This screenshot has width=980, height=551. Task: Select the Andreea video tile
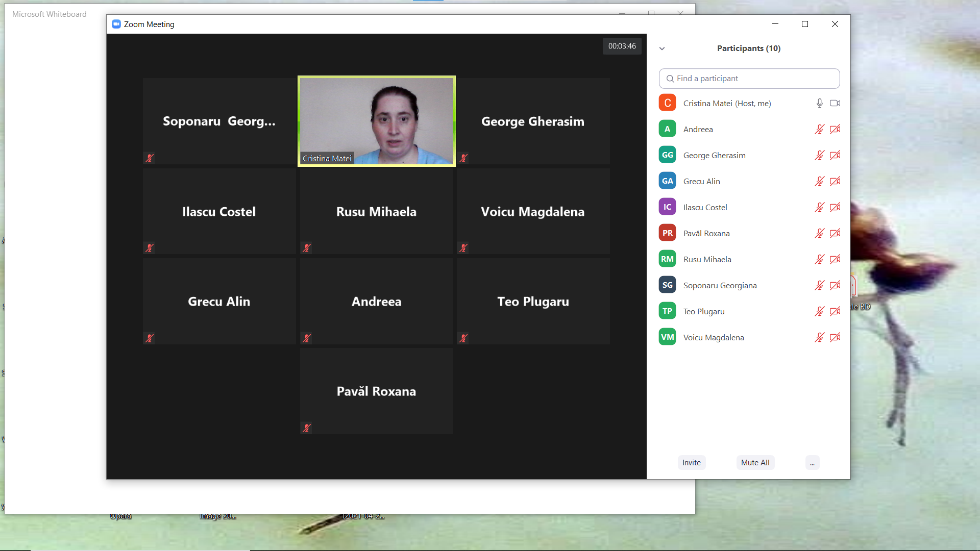pos(377,301)
